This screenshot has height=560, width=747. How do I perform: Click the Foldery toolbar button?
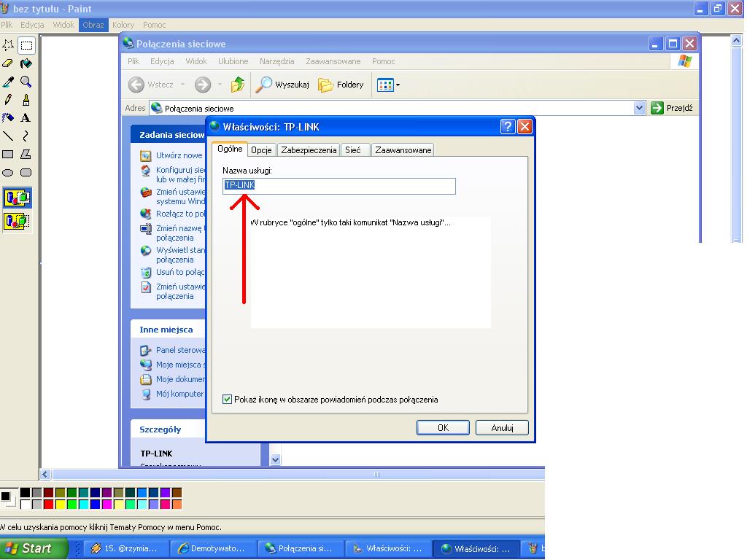click(341, 85)
